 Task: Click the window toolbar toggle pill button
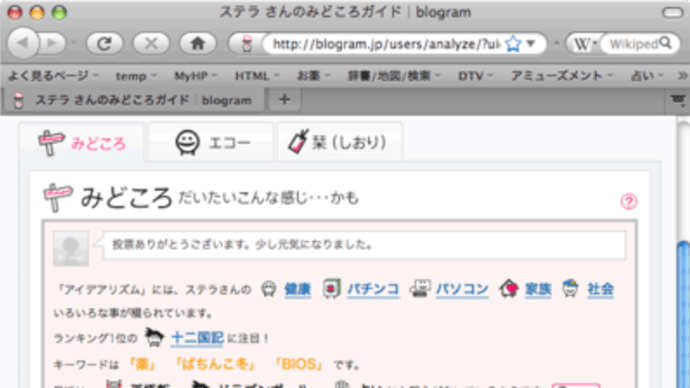(673, 13)
